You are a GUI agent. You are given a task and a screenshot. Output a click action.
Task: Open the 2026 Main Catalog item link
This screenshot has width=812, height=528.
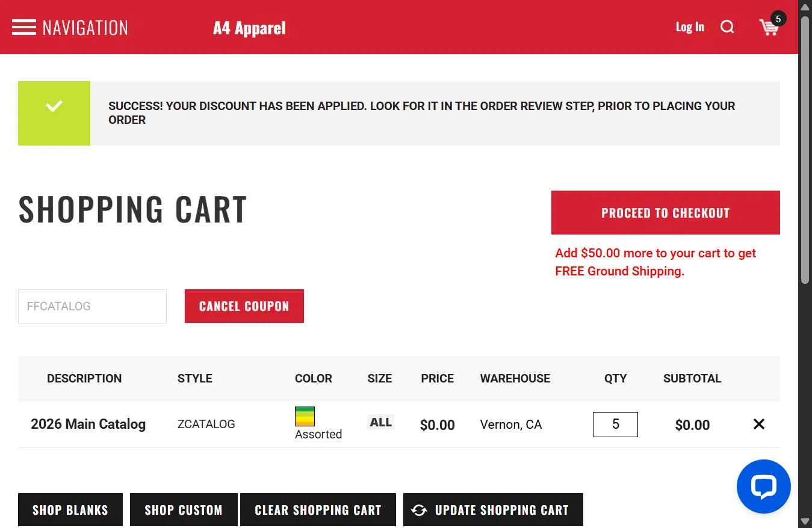click(88, 424)
